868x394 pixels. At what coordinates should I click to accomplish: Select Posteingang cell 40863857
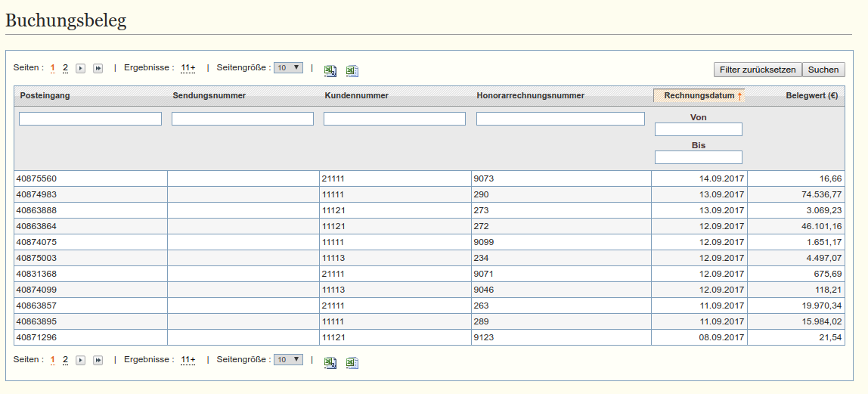[91, 306]
